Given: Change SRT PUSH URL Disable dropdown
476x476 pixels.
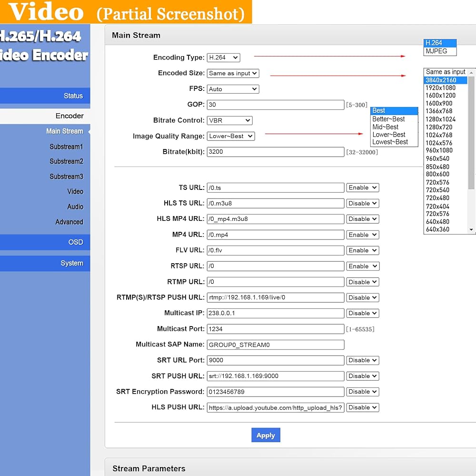Looking at the screenshot, I should tap(362, 376).
